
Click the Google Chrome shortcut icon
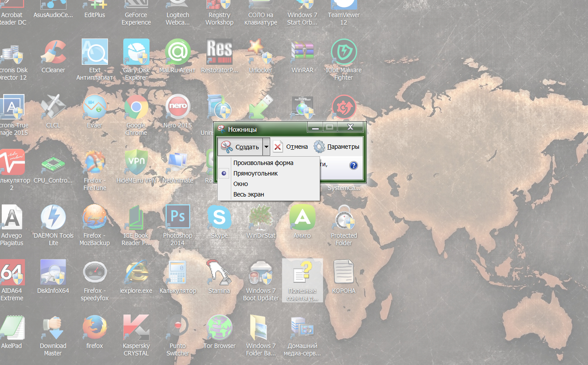(x=136, y=115)
